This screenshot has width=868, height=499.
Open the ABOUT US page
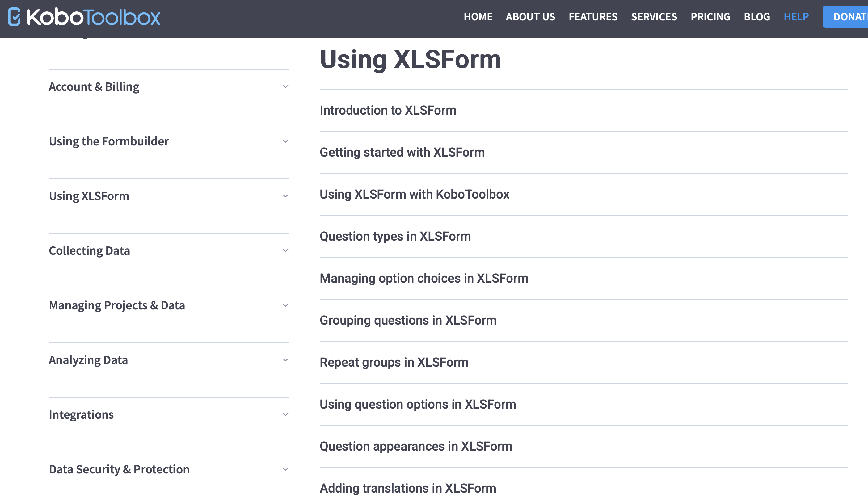tap(530, 16)
